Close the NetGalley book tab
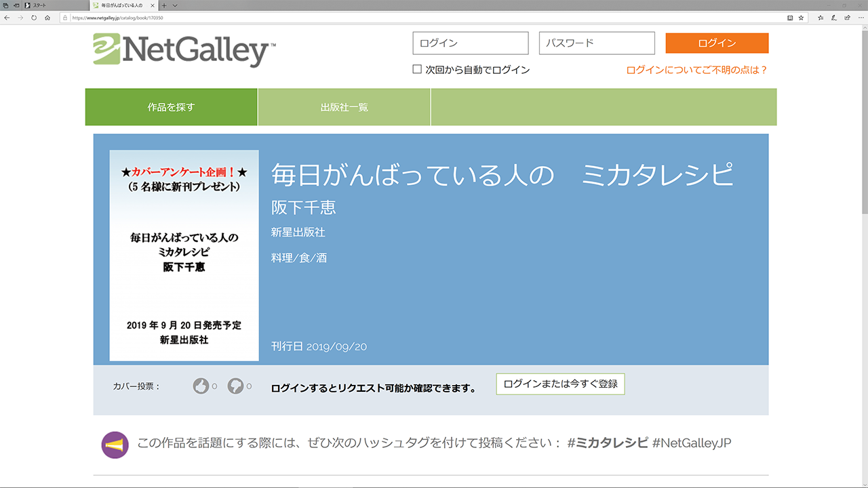This screenshot has height=488, width=868. [x=153, y=5]
